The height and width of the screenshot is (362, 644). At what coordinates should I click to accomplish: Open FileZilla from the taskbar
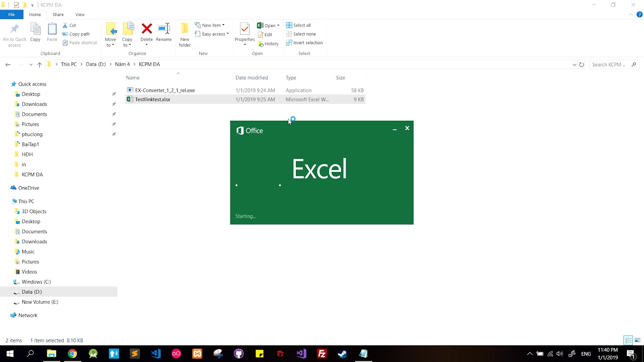pos(322,354)
